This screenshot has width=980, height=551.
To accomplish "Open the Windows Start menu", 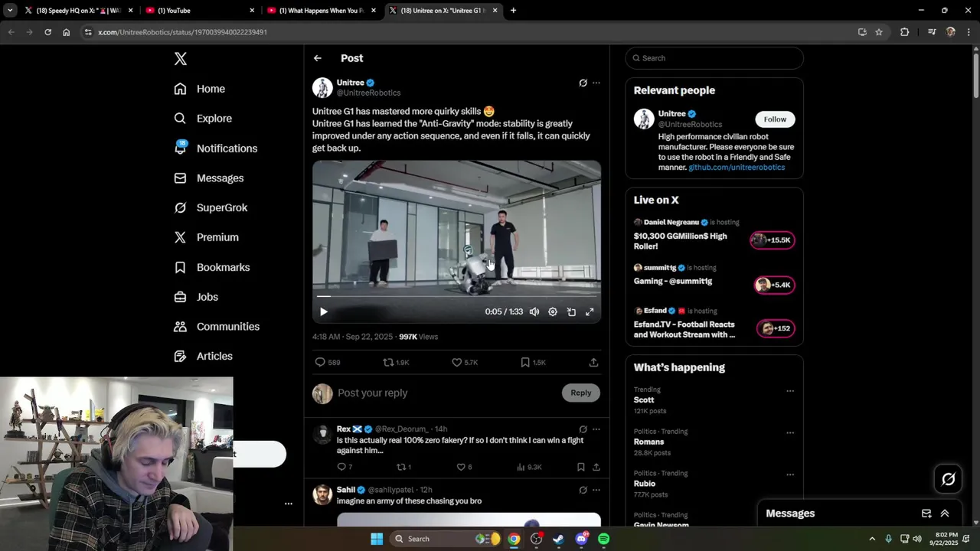I will point(377,539).
